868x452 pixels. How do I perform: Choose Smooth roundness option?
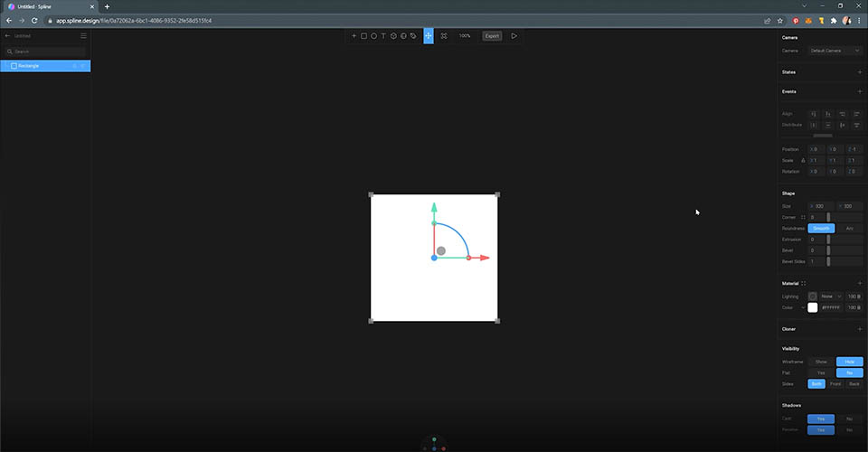point(821,229)
